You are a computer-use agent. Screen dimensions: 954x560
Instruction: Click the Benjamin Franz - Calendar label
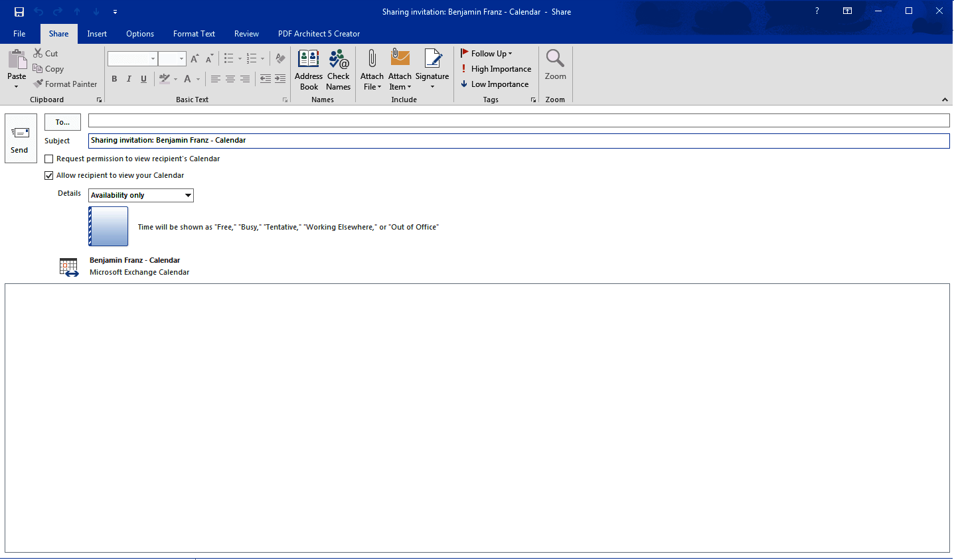[x=135, y=260]
